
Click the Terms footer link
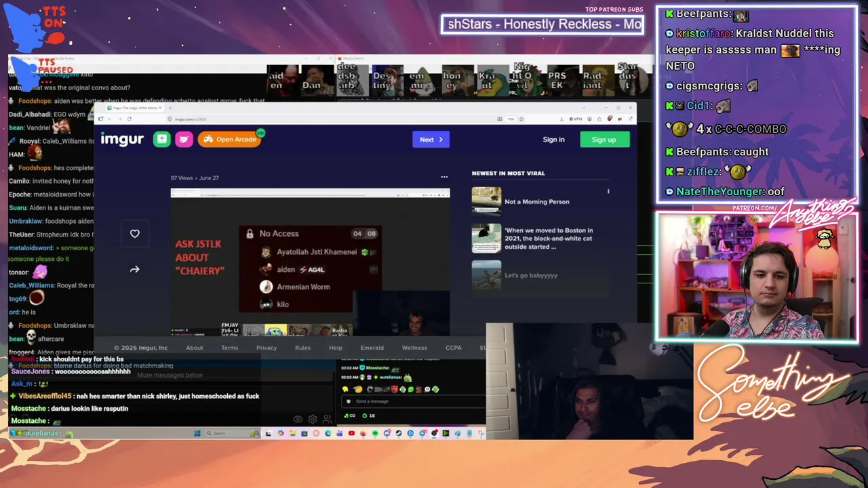230,348
